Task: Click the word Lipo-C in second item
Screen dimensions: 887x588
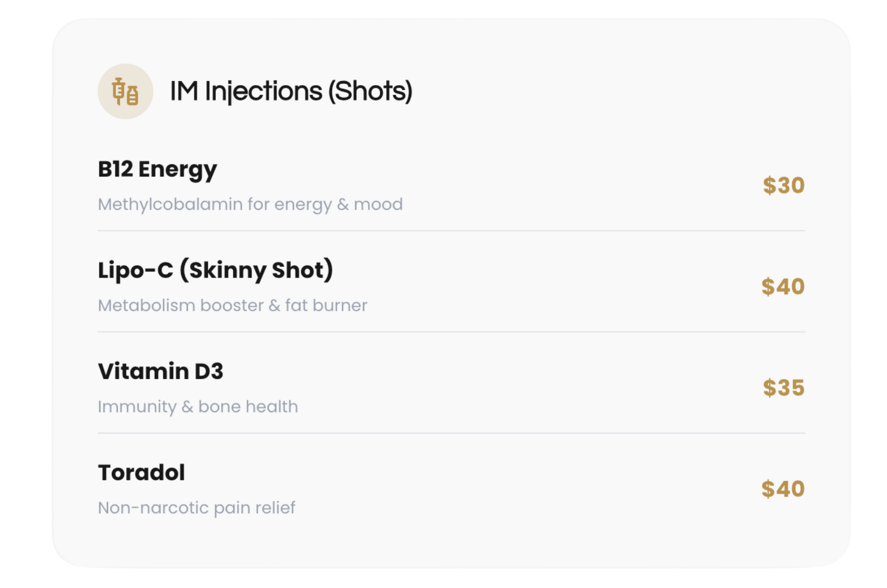Action: point(135,270)
